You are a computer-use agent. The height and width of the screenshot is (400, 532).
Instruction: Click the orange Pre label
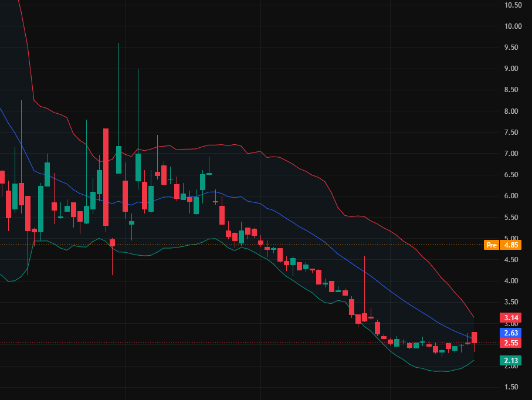[x=492, y=245]
